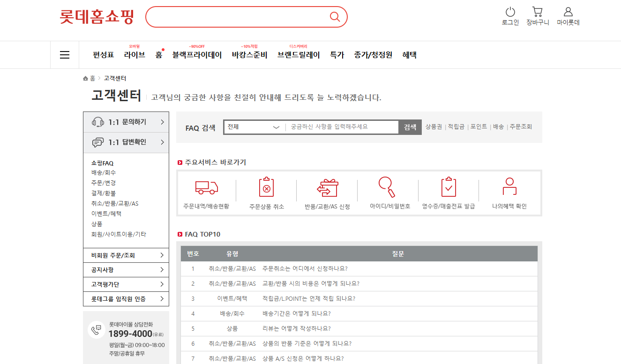621x364 pixels.
Task: Open the hamburger category menu
Action: [x=65, y=55]
